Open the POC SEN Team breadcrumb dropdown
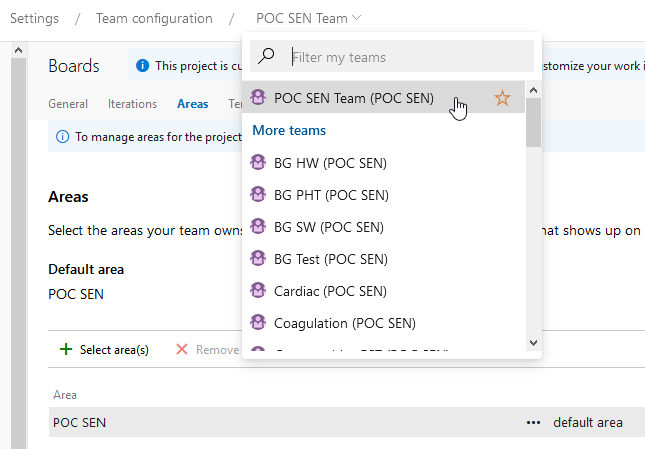The width and height of the screenshot is (645, 449). click(x=308, y=19)
